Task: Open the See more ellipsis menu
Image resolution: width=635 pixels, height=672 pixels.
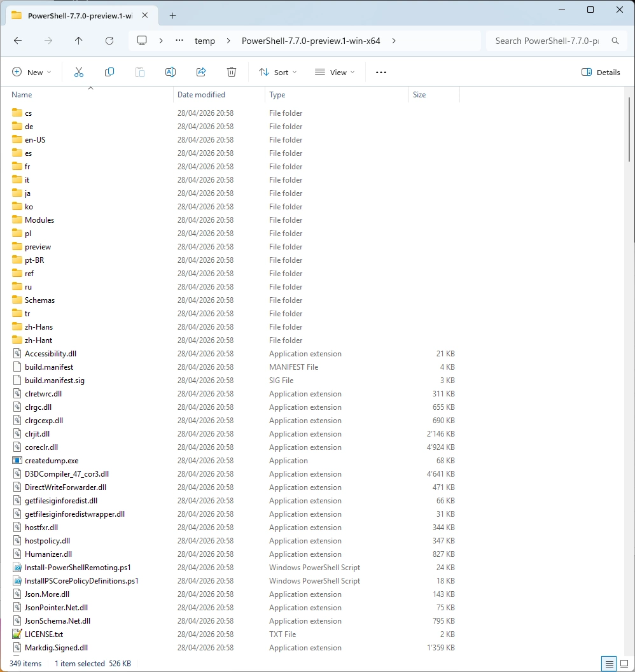Action: [x=381, y=73]
